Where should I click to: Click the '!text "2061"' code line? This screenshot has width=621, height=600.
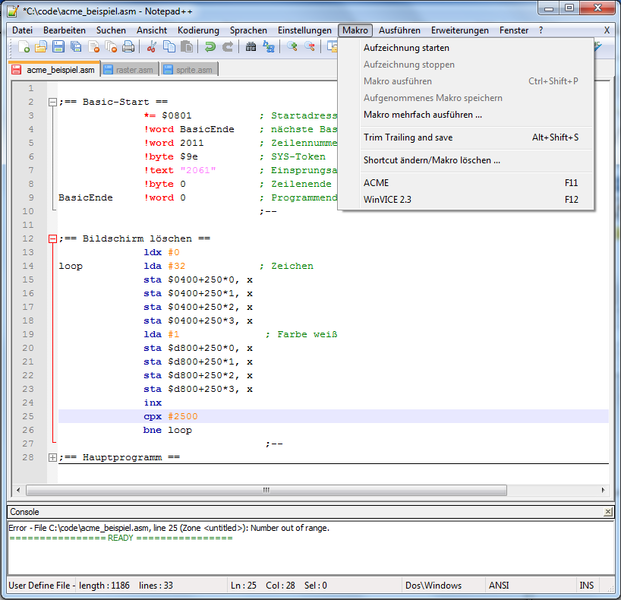click(180, 171)
